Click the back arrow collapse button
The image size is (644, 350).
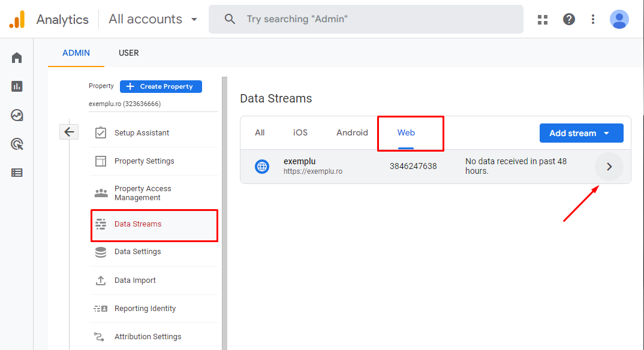[69, 132]
